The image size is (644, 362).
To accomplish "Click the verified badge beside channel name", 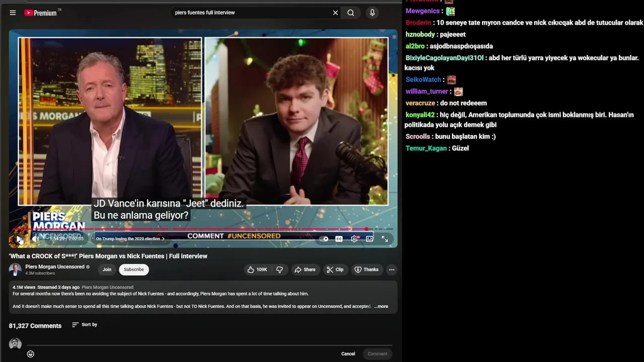I will (x=88, y=267).
